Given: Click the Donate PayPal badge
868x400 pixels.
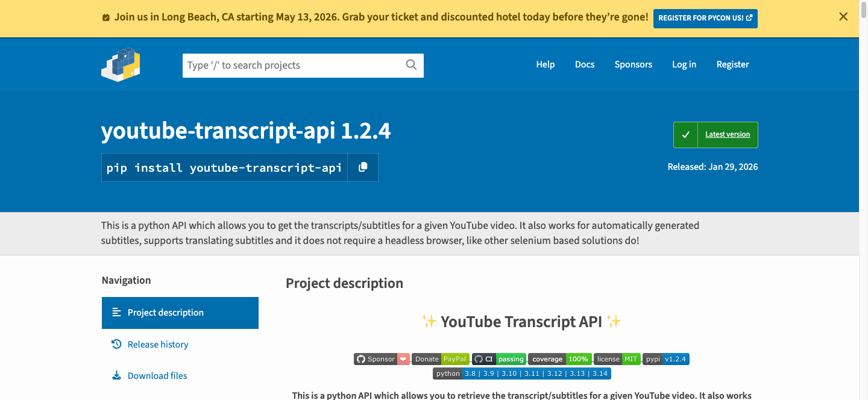Looking at the screenshot, I should tap(441, 359).
